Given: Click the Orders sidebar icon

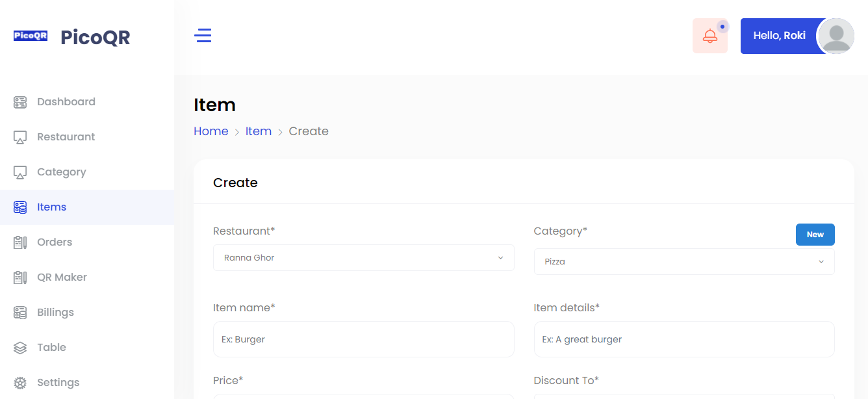Looking at the screenshot, I should [x=20, y=242].
